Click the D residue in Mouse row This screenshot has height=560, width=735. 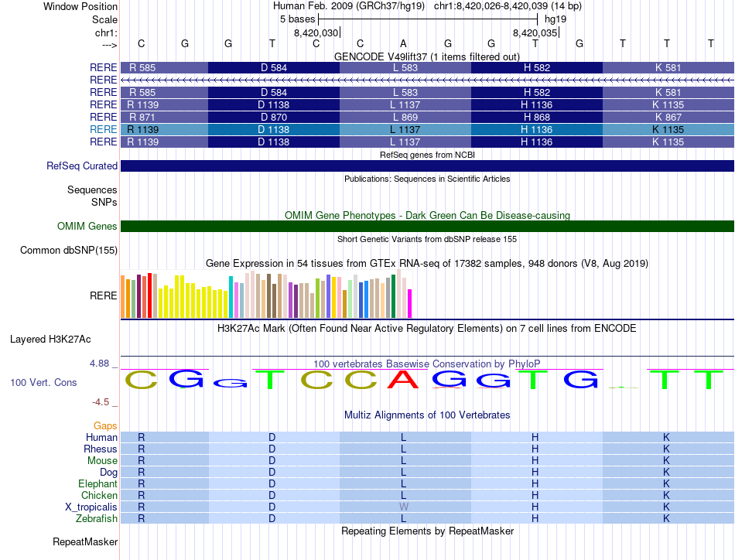(272, 461)
